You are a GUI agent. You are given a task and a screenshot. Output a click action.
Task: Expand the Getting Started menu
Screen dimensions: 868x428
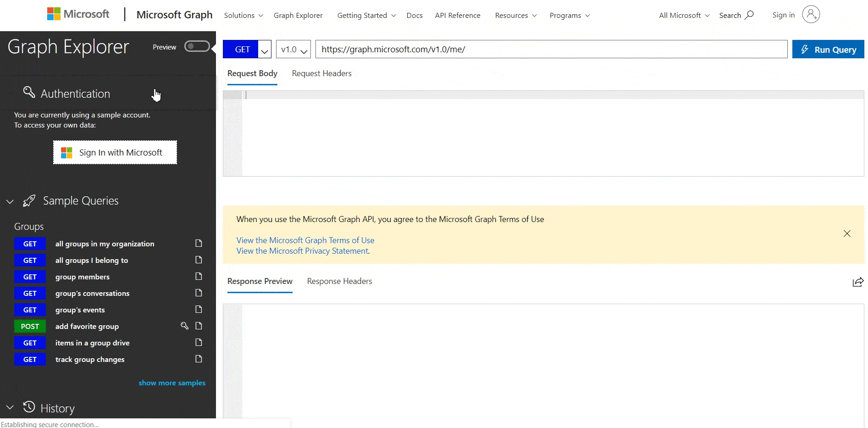click(367, 16)
